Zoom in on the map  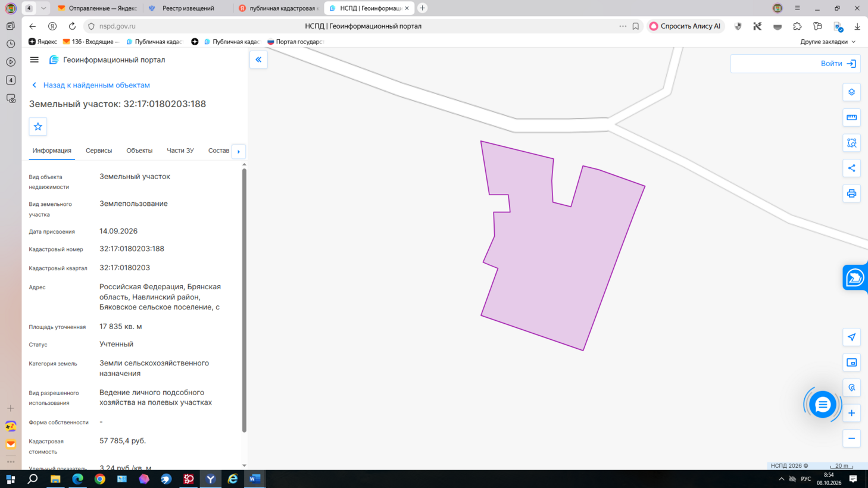(851, 413)
